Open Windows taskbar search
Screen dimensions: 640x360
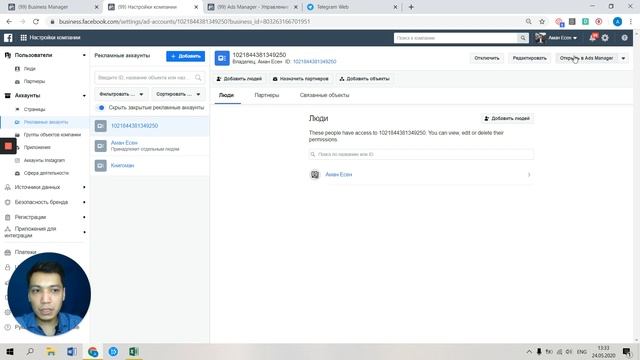pos(30,351)
